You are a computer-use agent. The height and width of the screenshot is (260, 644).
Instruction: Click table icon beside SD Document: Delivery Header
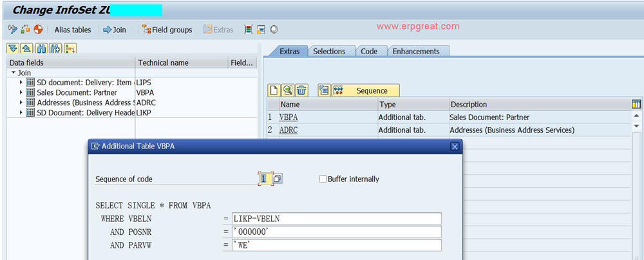30,112
